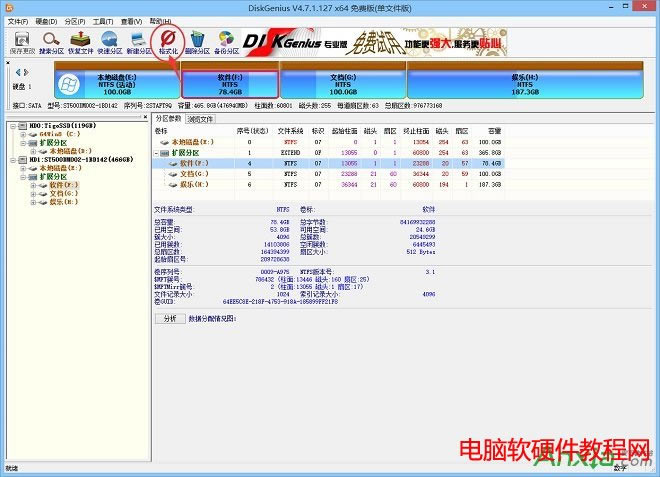
Task: Click drive icon of 娱乐(H:) table row
Action: coord(173,185)
